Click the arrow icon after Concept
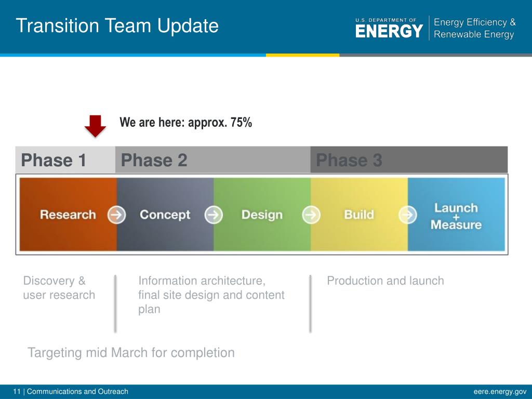 click(214, 215)
